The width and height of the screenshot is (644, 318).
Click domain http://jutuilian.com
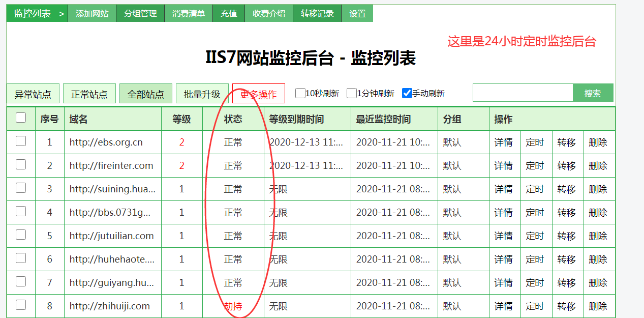point(112,236)
